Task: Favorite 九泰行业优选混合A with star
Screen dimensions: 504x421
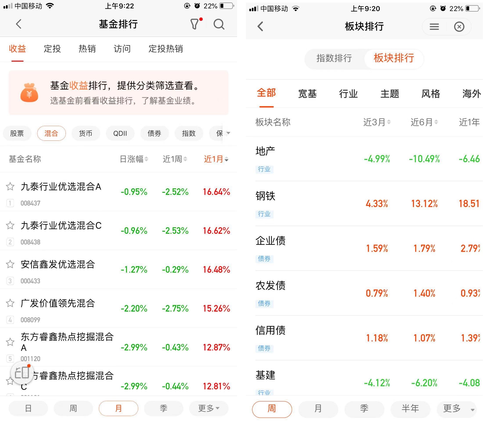Action: pos(10,187)
